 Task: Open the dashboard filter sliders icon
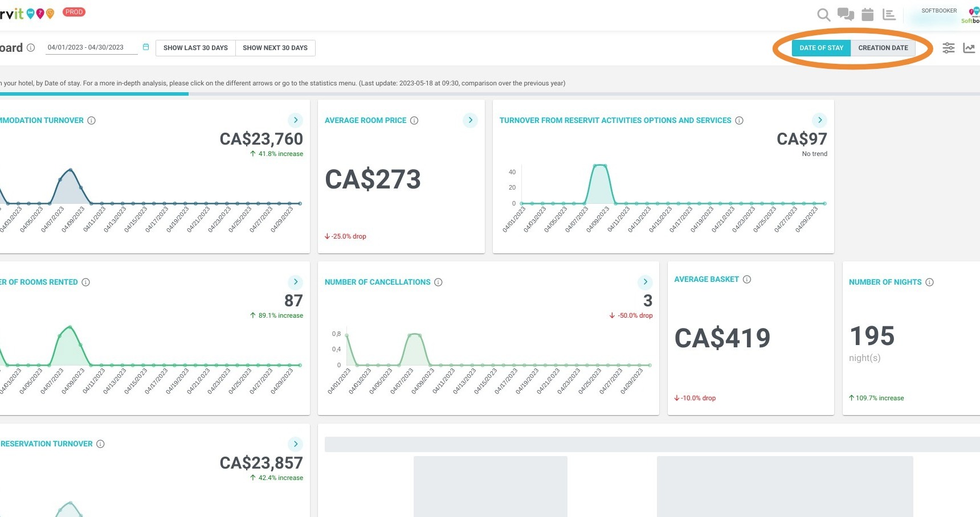[x=948, y=48]
